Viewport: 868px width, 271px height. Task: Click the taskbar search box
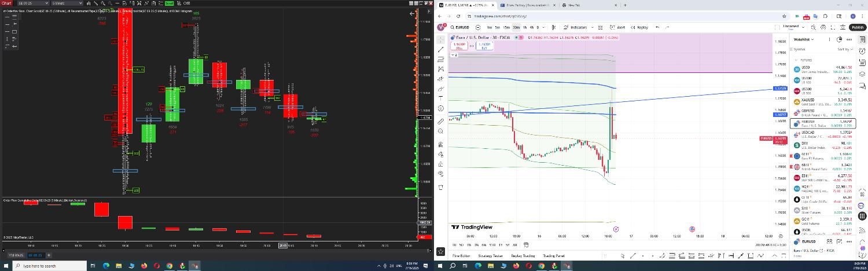(49, 266)
